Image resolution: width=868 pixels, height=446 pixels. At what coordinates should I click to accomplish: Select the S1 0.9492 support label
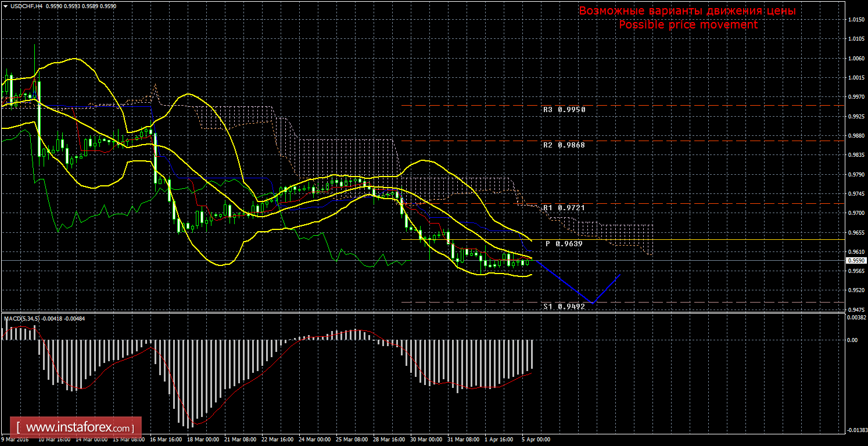point(564,307)
